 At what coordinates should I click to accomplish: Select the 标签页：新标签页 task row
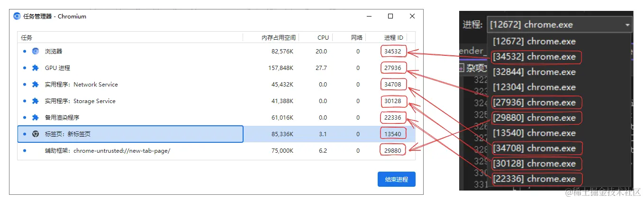coord(217,134)
